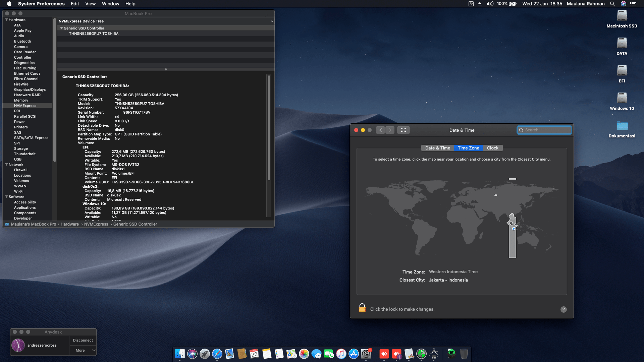Switch to the Clock tab
The height and width of the screenshot is (362, 644).
(x=492, y=148)
